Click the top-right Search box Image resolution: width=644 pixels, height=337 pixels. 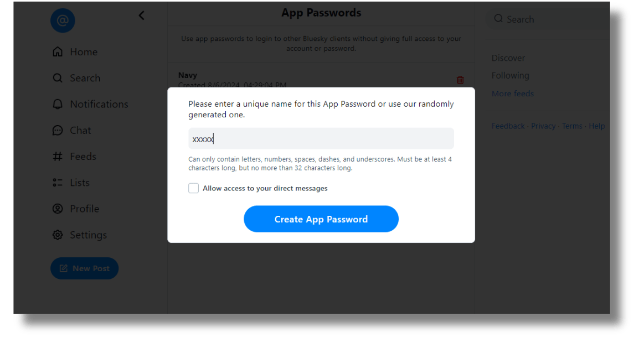click(548, 19)
